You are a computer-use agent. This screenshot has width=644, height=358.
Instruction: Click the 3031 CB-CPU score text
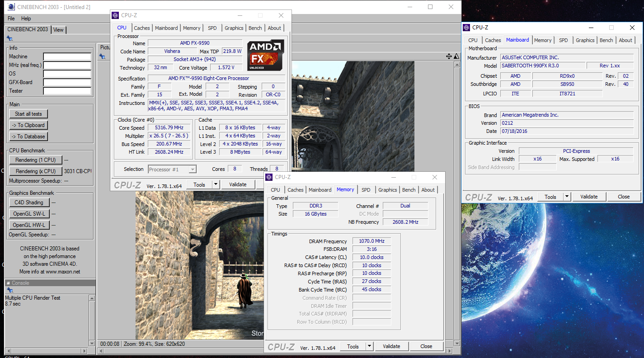coord(78,171)
